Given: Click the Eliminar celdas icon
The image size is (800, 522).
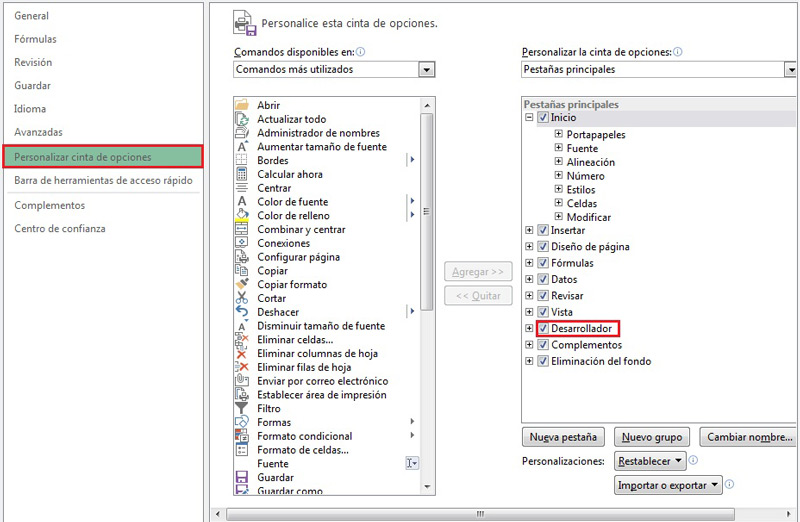Looking at the screenshot, I should coord(242,339).
